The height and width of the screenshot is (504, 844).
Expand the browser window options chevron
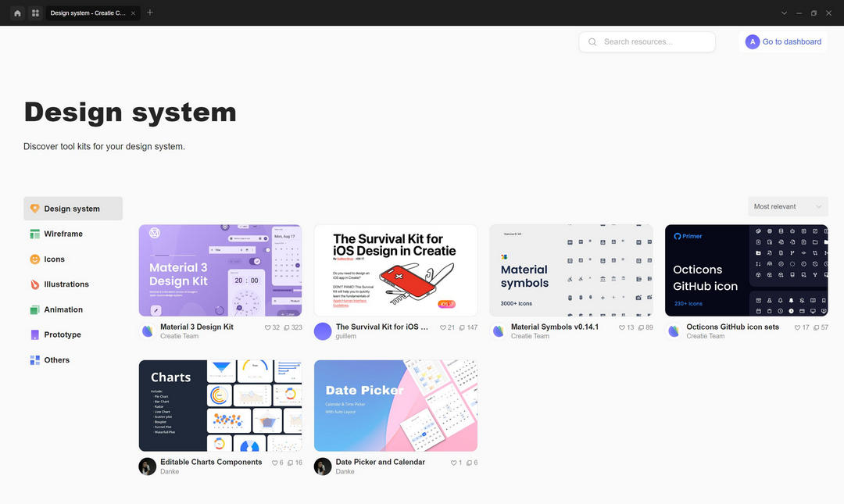click(784, 13)
